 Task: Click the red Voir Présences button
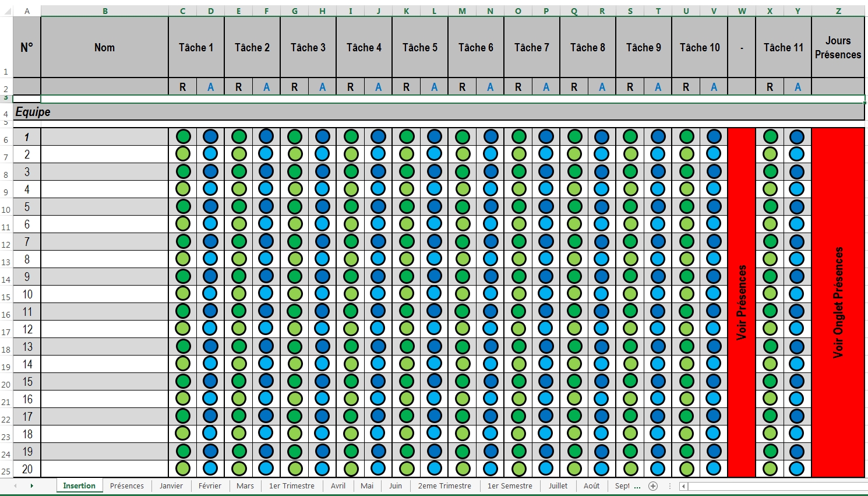click(x=742, y=302)
